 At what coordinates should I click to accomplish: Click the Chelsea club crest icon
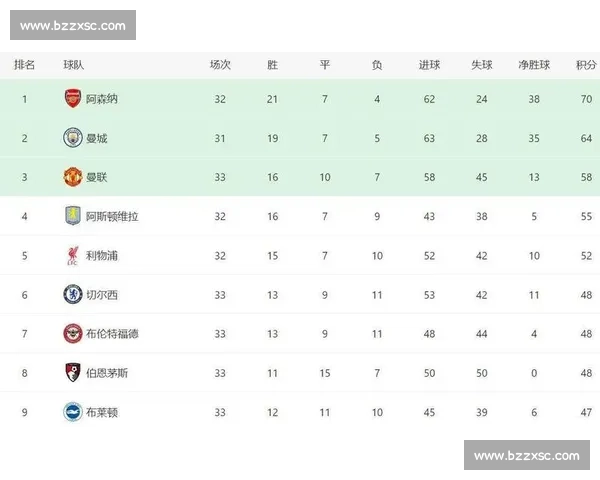(x=73, y=294)
